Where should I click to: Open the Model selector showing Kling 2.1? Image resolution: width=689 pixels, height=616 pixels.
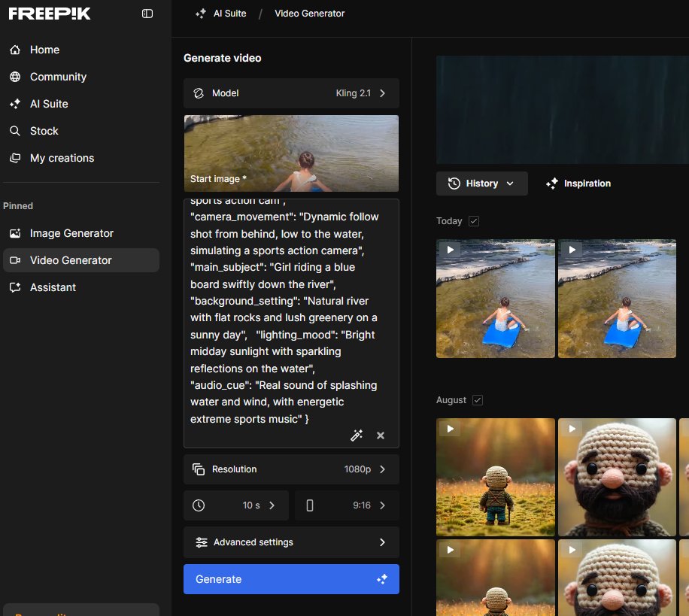291,93
